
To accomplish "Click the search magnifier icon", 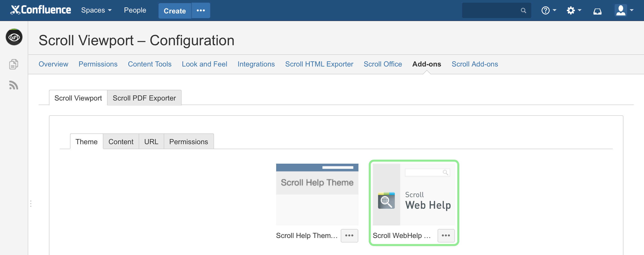I will [x=523, y=11].
